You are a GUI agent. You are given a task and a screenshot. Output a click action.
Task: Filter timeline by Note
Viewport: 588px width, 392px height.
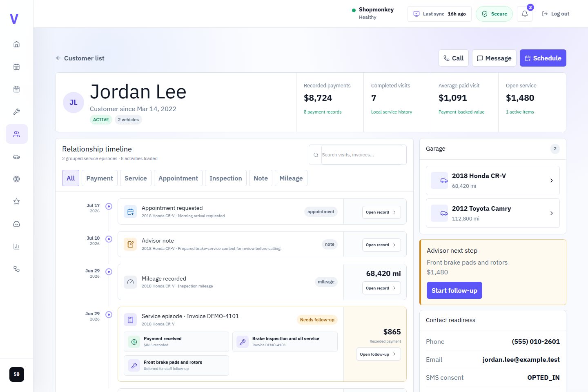tap(261, 178)
